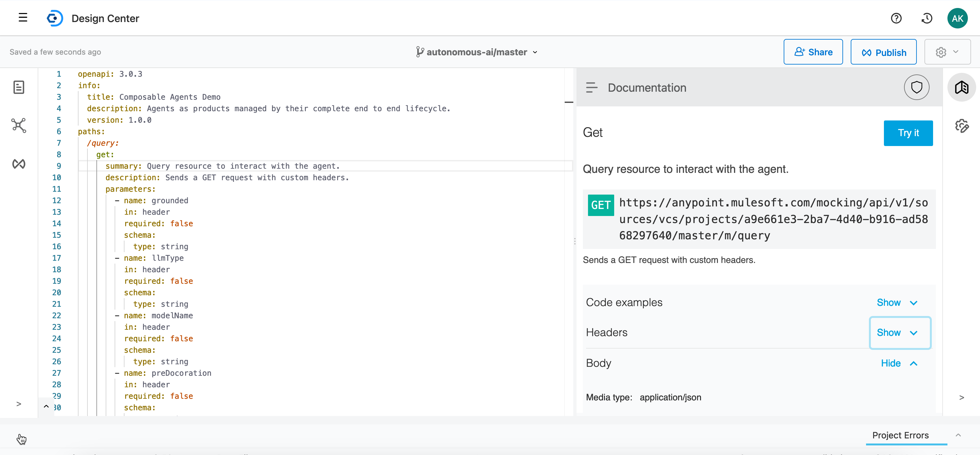The image size is (980, 455).
Task: Click the Share button
Action: point(814,51)
